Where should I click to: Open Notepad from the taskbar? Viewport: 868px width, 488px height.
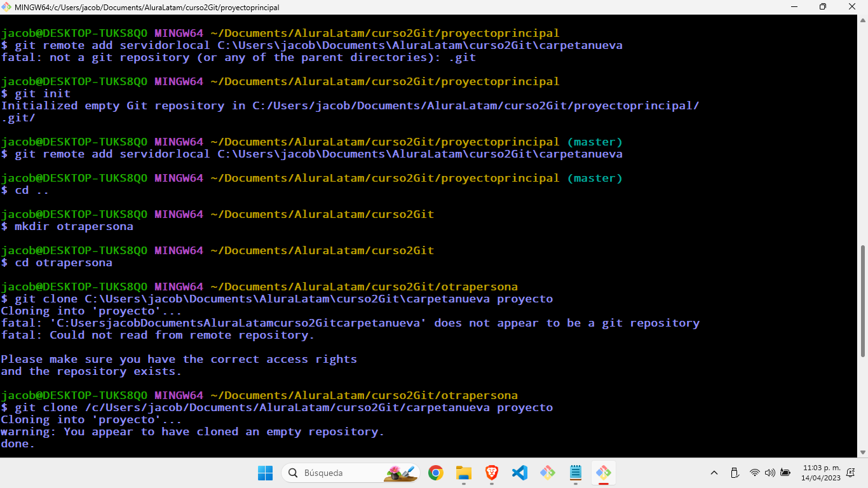(x=576, y=473)
